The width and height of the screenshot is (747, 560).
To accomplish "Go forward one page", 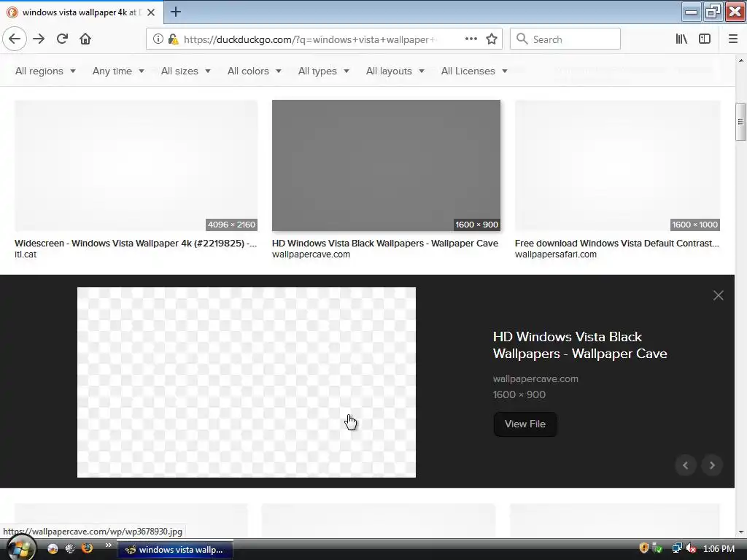I will (x=39, y=39).
